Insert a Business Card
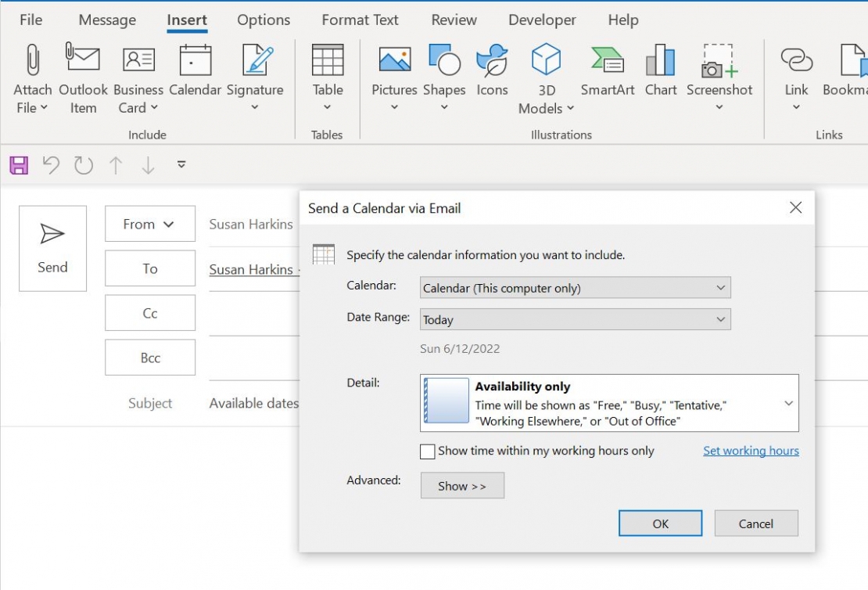Screen dimensions: 868x590 pyautogui.click(x=138, y=76)
